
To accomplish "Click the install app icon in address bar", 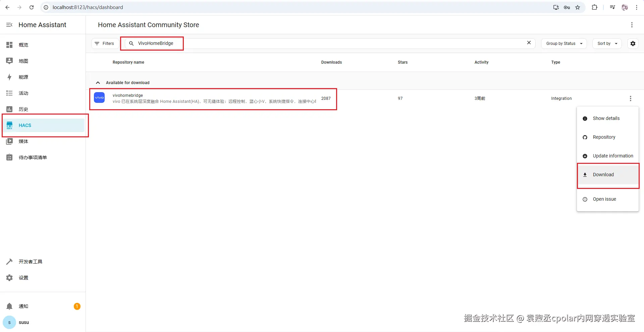I will coord(556,7).
